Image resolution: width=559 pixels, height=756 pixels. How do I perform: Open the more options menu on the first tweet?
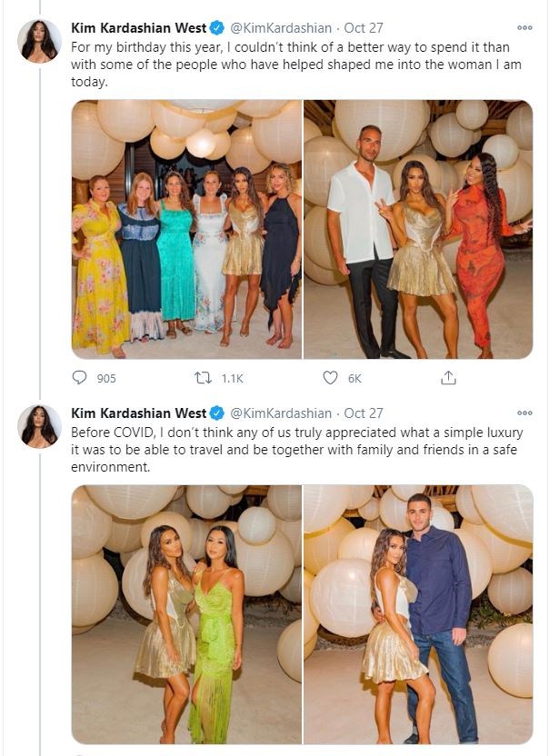(x=524, y=28)
